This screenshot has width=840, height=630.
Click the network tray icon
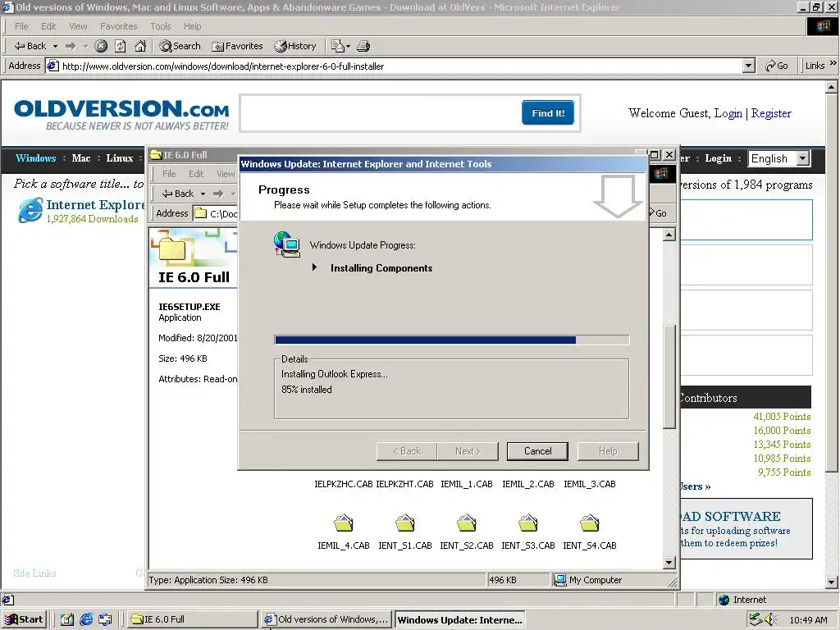(755, 619)
